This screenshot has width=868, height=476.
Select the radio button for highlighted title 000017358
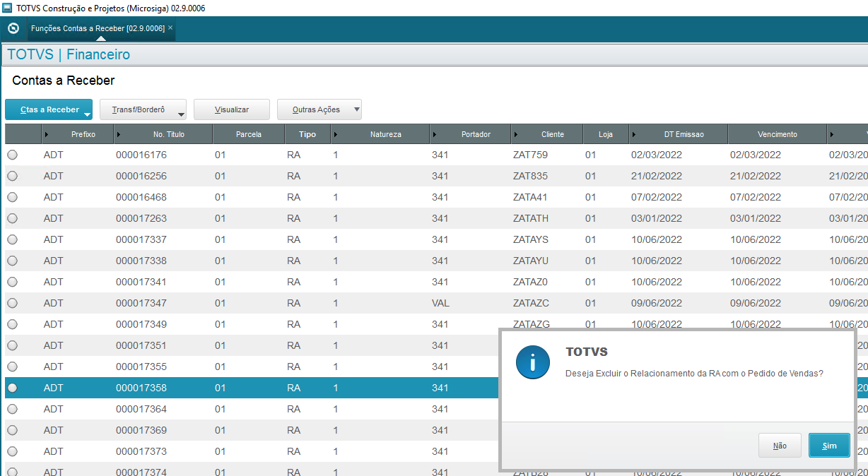(13, 388)
